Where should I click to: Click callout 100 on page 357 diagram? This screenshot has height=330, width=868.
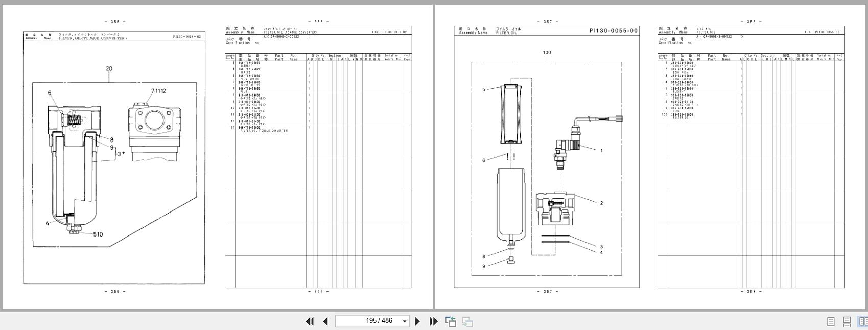pos(547,52)
